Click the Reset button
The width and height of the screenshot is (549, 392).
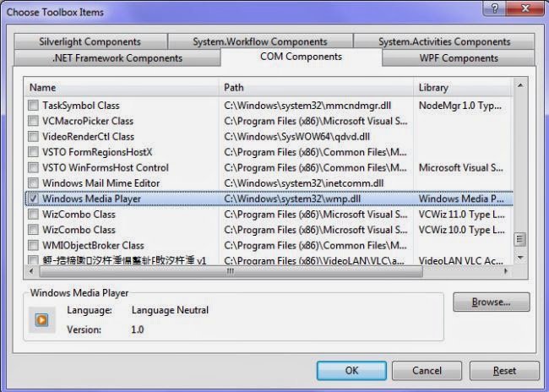pyautogui.click(x=504, y=371)
